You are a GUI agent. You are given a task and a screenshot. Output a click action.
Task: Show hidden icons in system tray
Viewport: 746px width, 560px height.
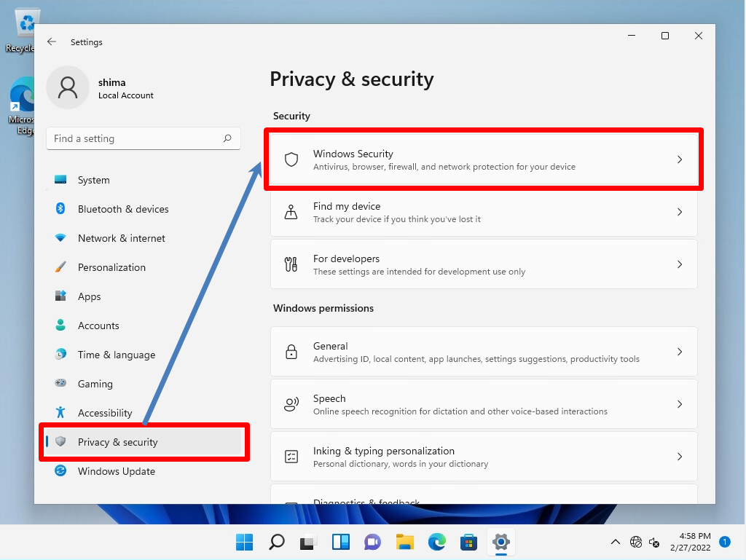click(x=615, y=542)
